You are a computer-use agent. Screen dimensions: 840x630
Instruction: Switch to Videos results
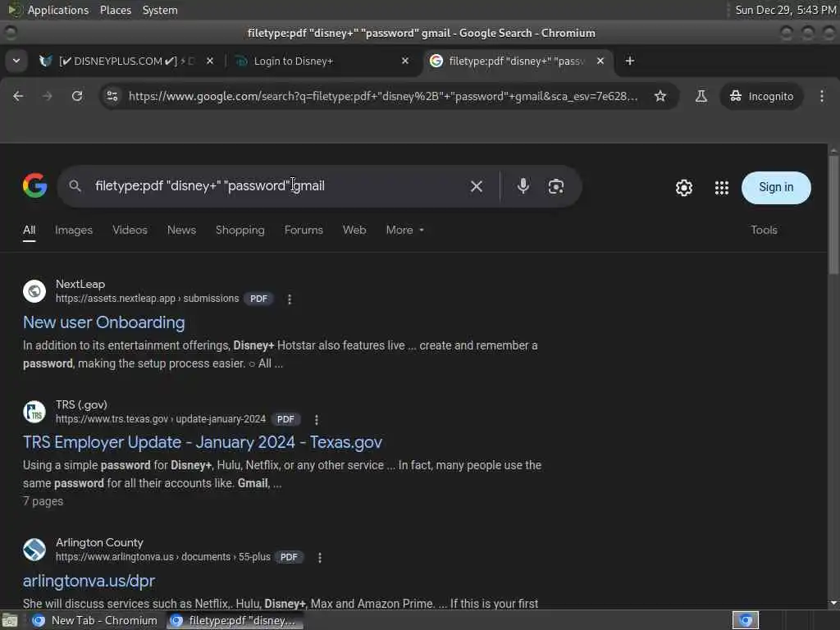click(x=130, y=231)
